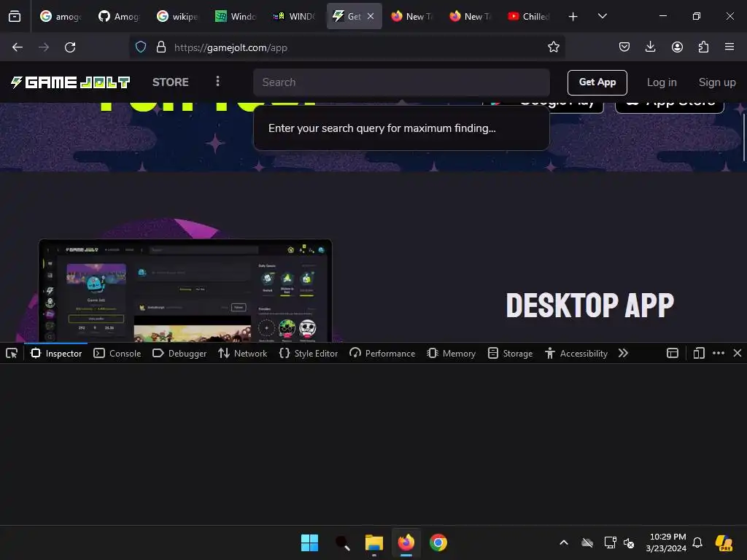
Task: Open Game Jolt more options menu
Action: pos(217,82)
